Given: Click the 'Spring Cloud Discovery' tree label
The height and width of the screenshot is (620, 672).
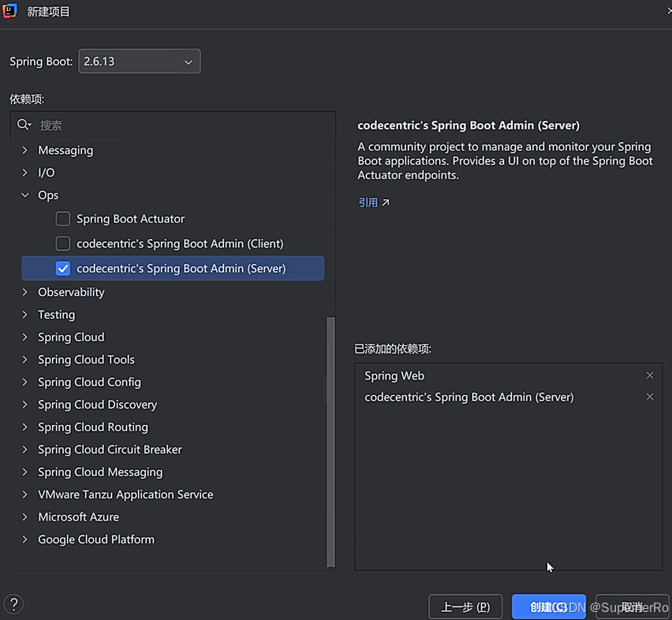Looking at the screenshot, I should 97,405.
